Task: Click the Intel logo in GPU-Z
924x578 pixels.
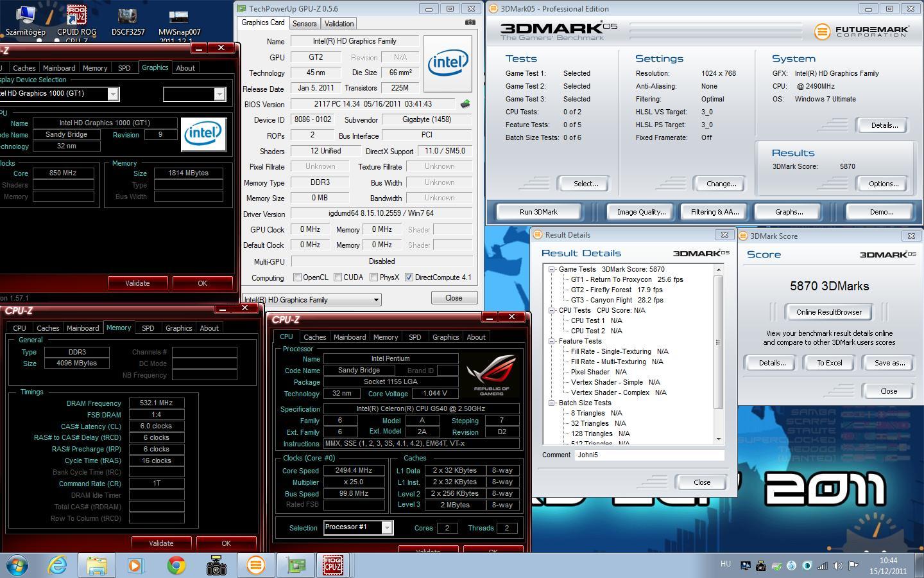Action: (x=447, y=62)
